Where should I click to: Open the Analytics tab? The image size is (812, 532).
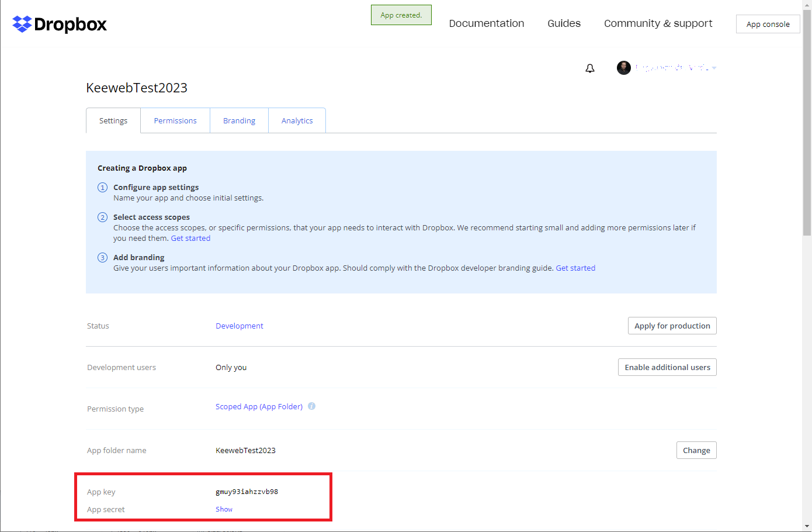click(x=297, y=120)
